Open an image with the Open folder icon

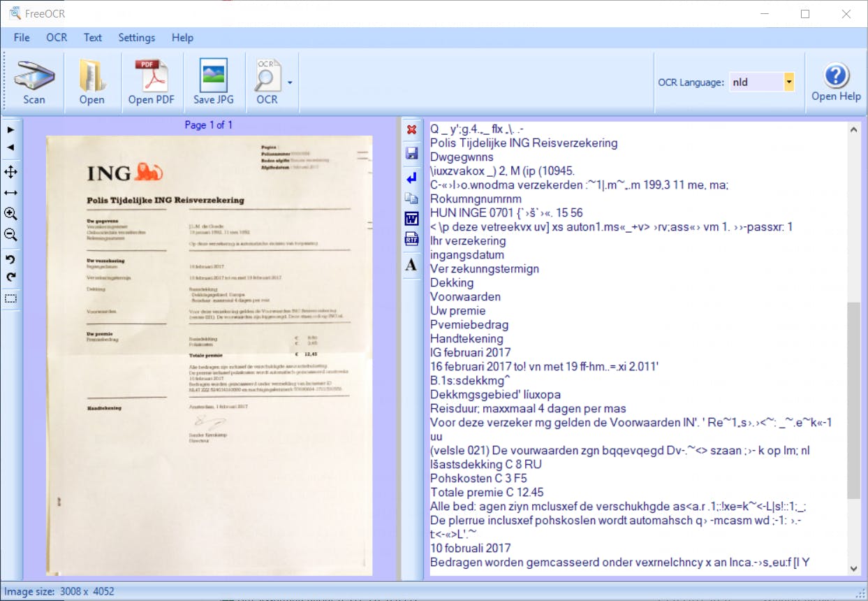tap(91, 82)
